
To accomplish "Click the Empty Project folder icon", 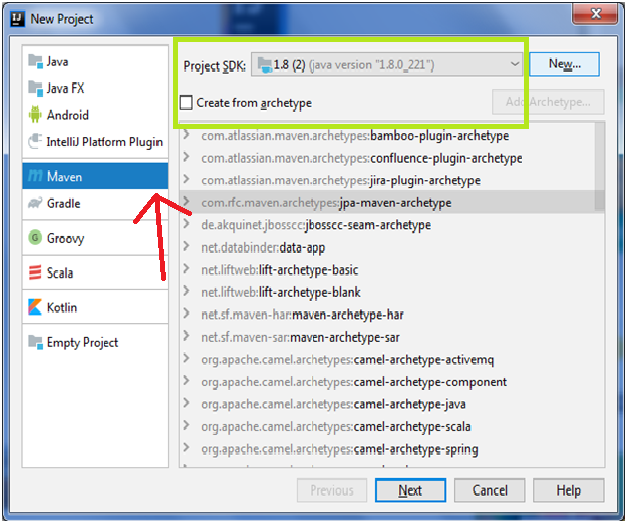I will coord(35,342).
